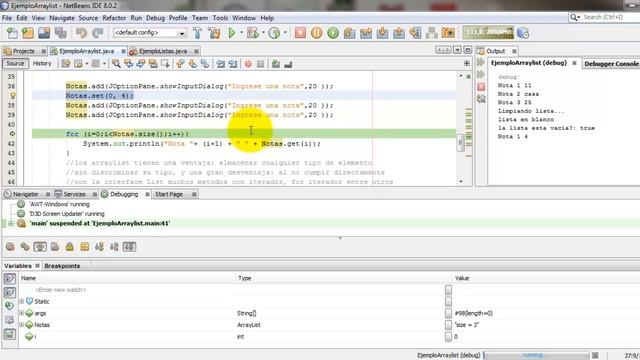Click the Profile Project toolbar icon
Image resolution: width=640 pixels, height=360 pixels.
coord(275,33)
